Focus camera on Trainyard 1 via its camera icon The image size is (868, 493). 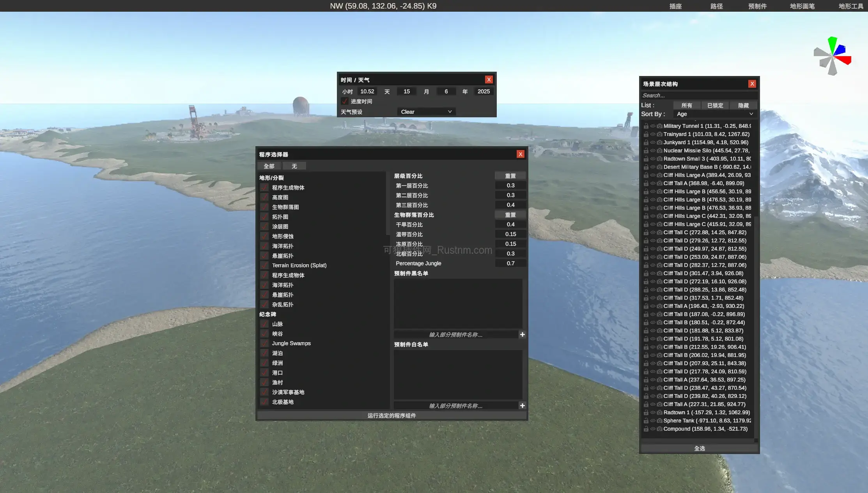tap(659, 134)
